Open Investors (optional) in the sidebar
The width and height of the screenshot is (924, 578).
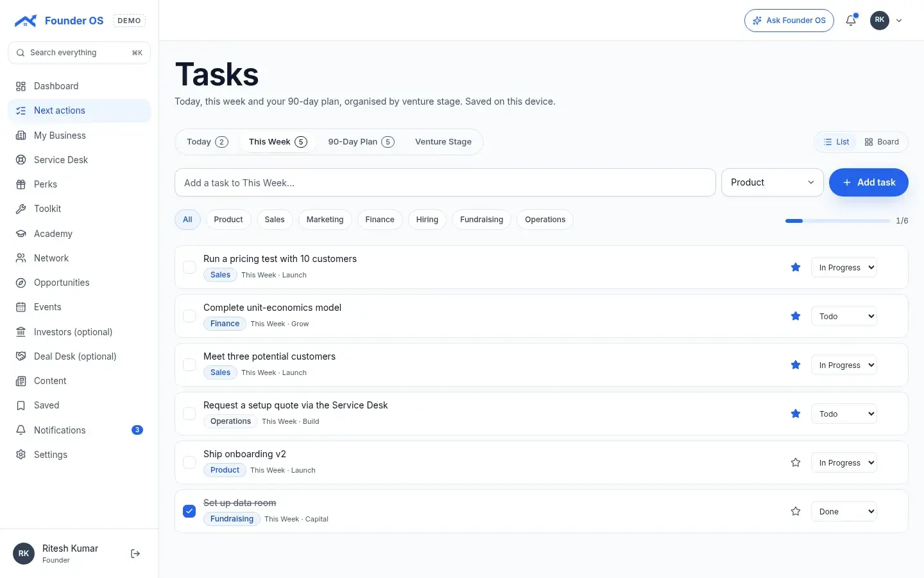point(80,332)
